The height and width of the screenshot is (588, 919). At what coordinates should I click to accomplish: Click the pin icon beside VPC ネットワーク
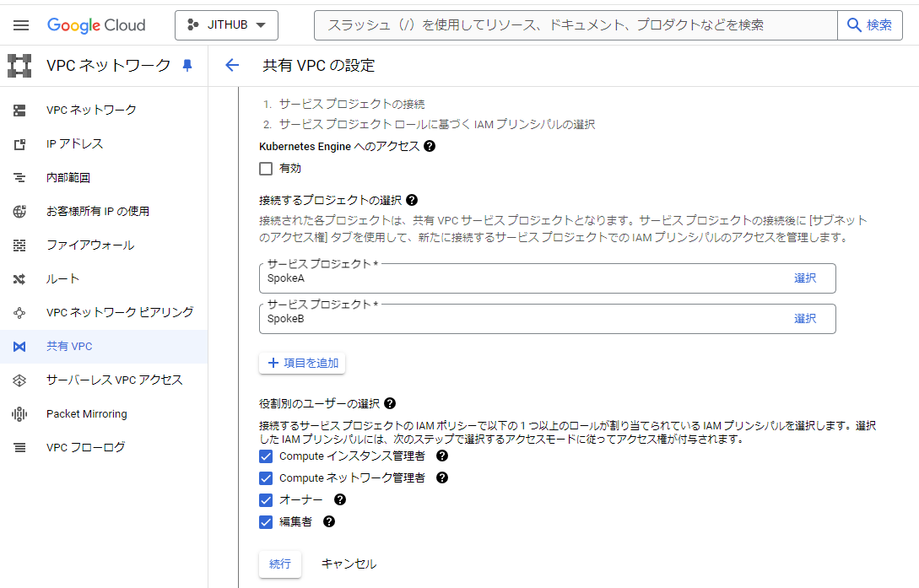187,65
